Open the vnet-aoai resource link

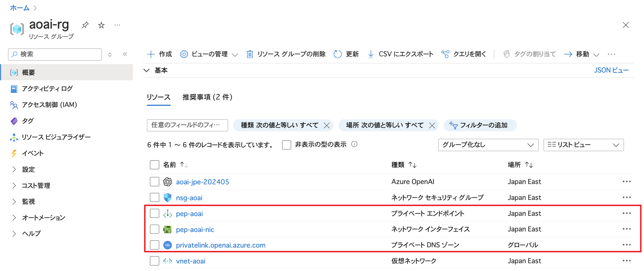[190, 261]
